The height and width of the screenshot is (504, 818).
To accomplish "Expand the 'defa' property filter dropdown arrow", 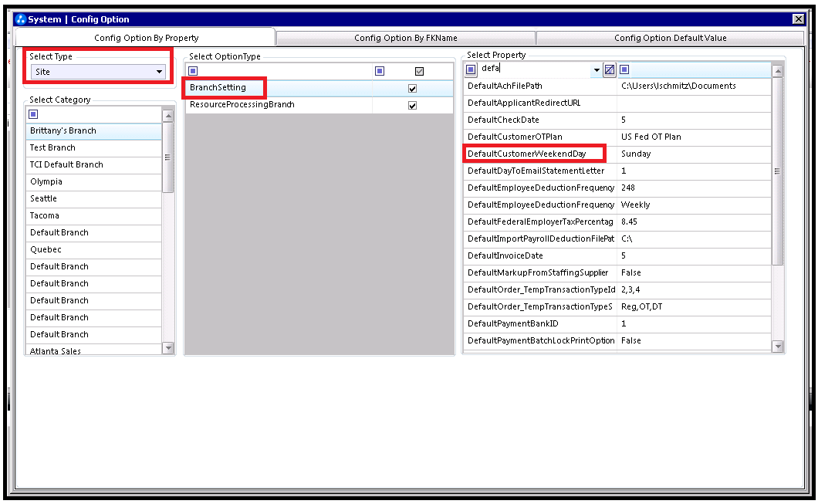I will (597, 70).
